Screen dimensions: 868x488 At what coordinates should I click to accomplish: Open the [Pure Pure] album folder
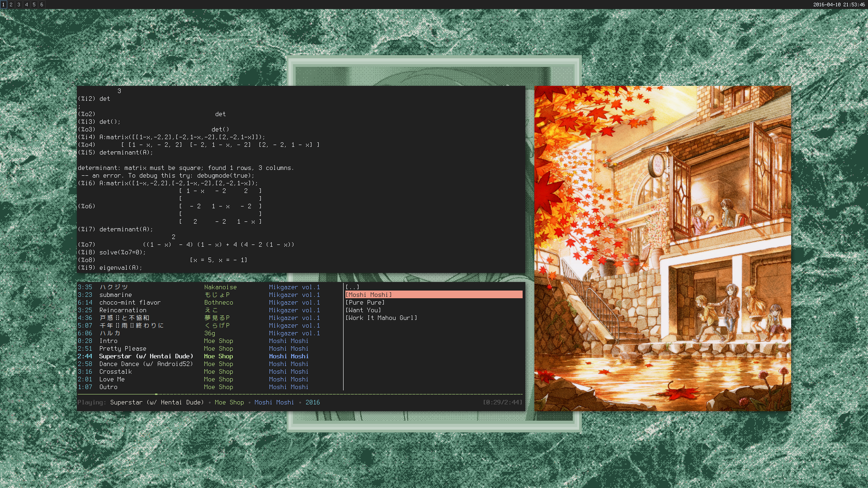[x=365, y=302]
